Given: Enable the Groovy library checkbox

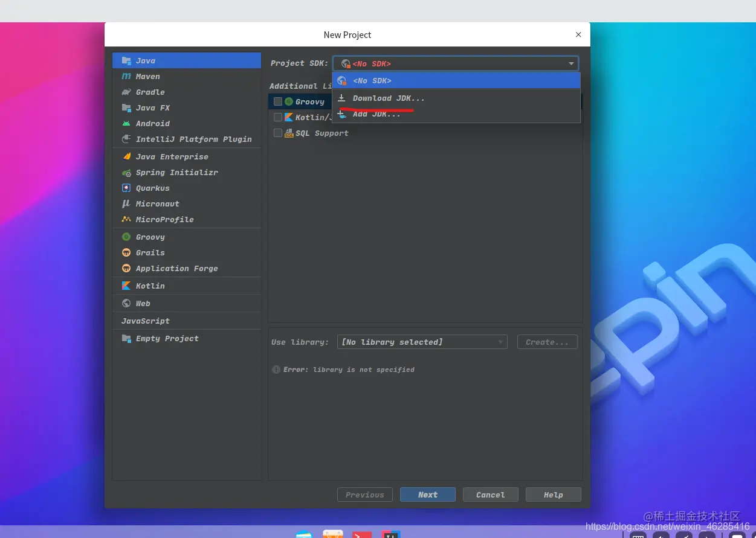Looking at the screenshot, I should [278, 101].
